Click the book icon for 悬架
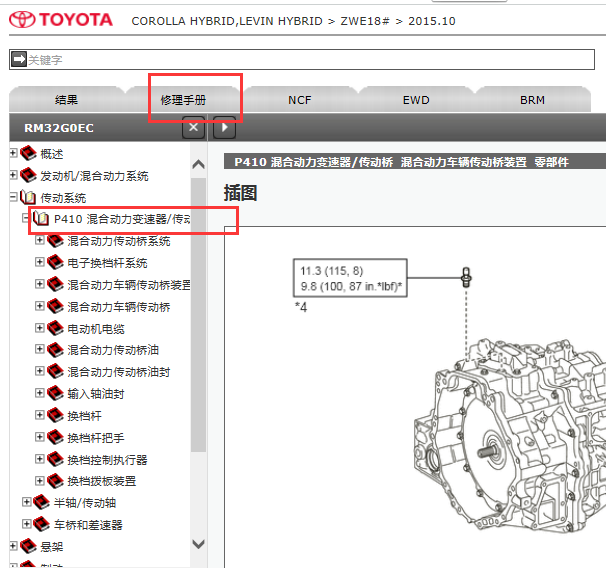This screenshot has width=606, height=568. [28, 546]
